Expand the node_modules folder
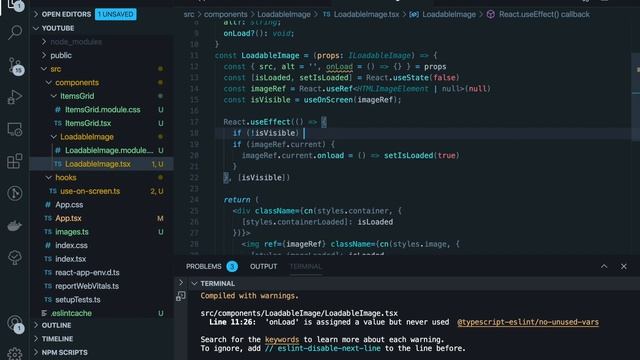The height and width of the screenshot is (360, 640). click(44, 42)
